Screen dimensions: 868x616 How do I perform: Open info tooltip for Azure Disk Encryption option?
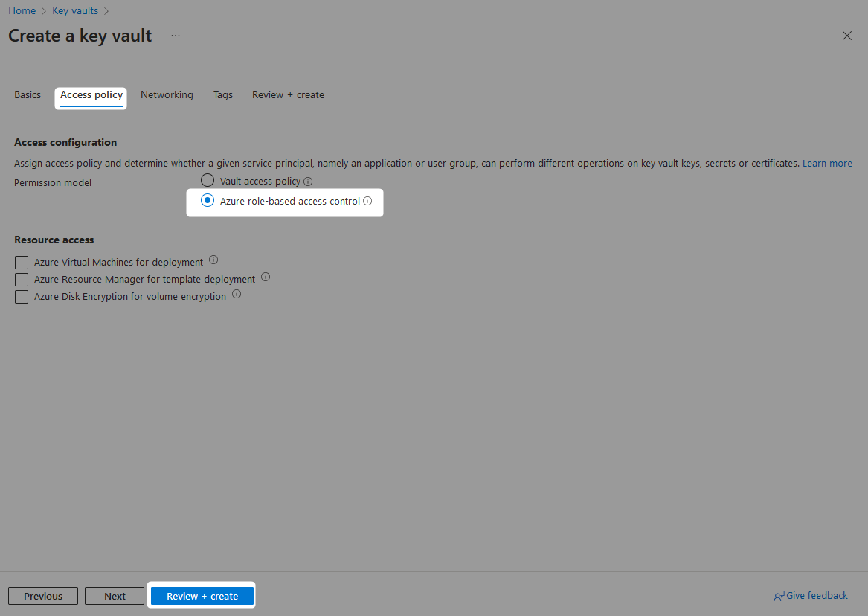click(237, 294)
